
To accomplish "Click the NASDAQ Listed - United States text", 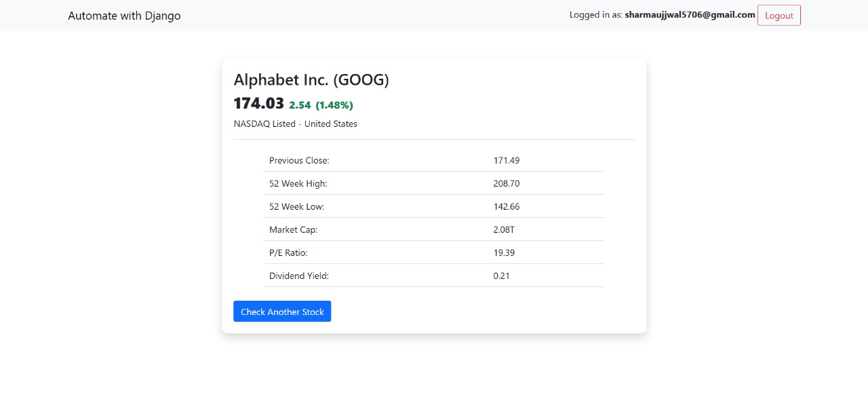I will (295, 124).
